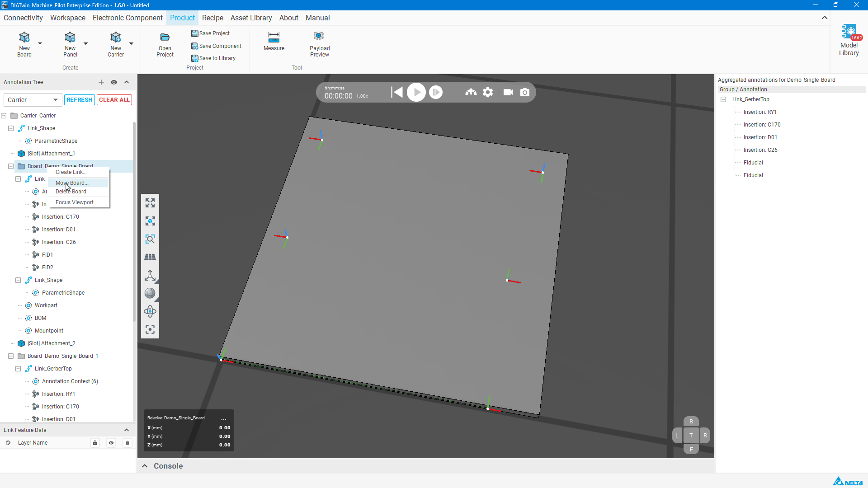Toggle the grid display in the viewport

point(150,257)
